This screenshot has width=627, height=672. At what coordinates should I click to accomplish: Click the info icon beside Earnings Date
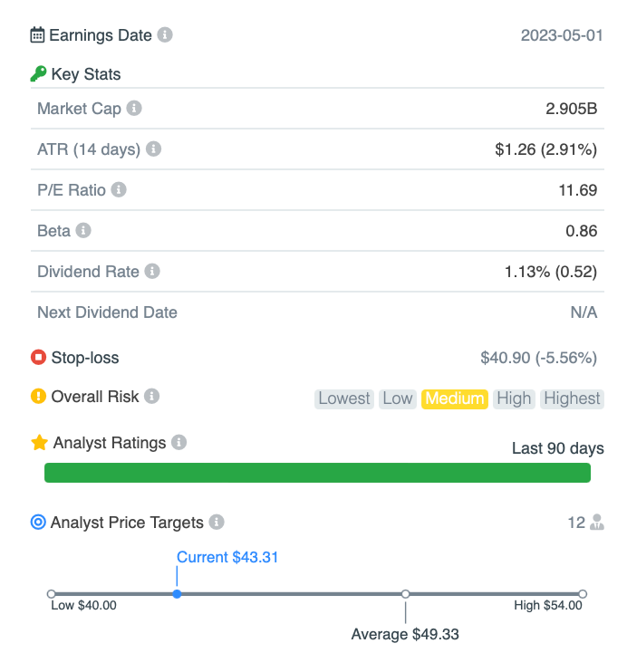(165, 34)
